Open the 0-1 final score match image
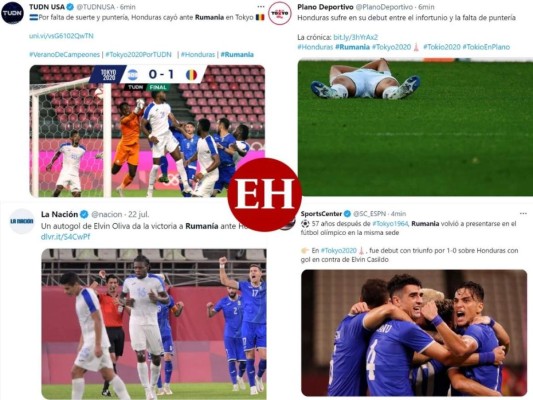Screen dimensions: 533x400 147,131
